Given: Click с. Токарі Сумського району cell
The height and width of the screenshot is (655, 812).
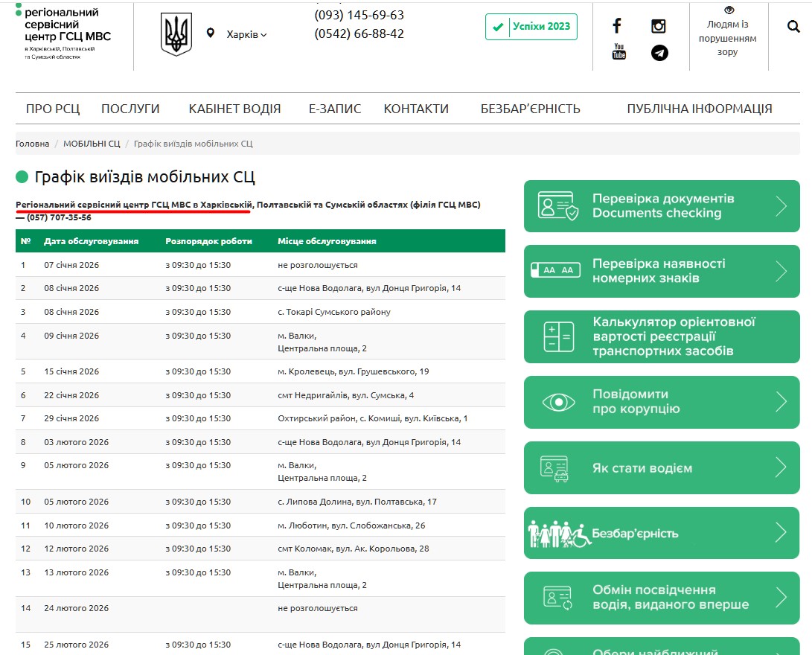Looking at the screenshot, I should click(334, 312).
